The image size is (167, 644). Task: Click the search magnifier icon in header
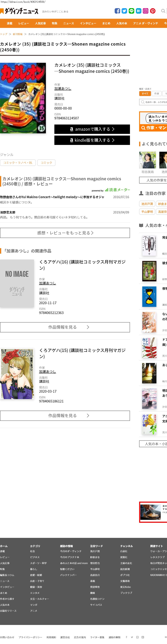[x=163, y=11]
